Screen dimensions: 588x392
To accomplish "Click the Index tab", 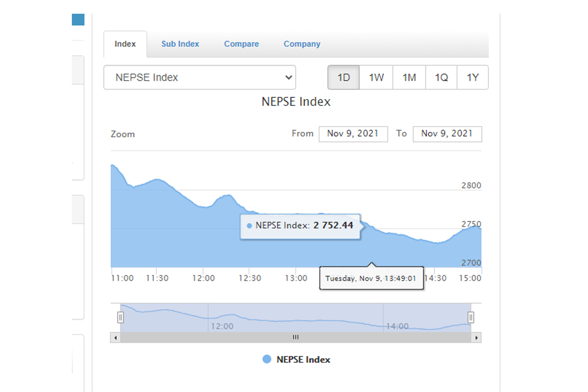I will point(125,44).
